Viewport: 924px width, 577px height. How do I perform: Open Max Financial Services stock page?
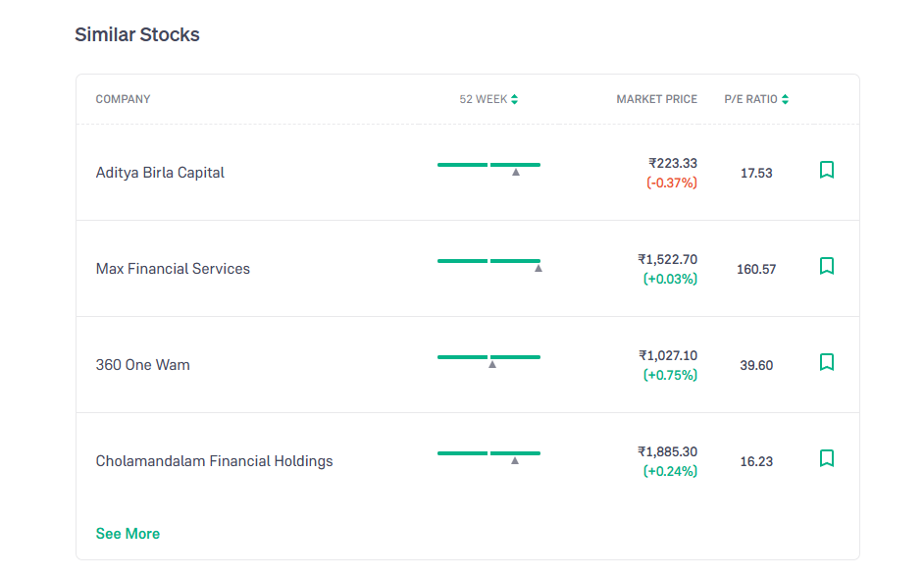point(173,268)
